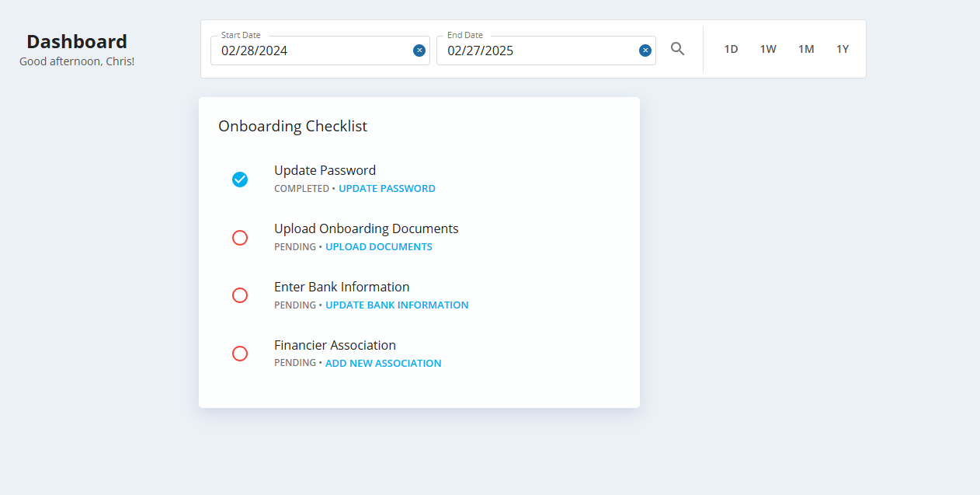Clear the End Date field

(x=645, y=51)
